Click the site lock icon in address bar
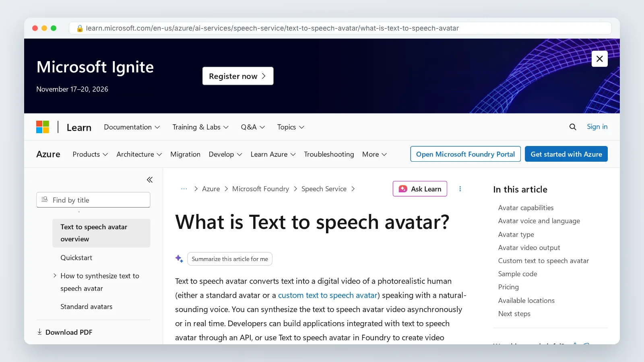Image resolution: width=644 pixels, height=362 pixels. tap(80, 28)
